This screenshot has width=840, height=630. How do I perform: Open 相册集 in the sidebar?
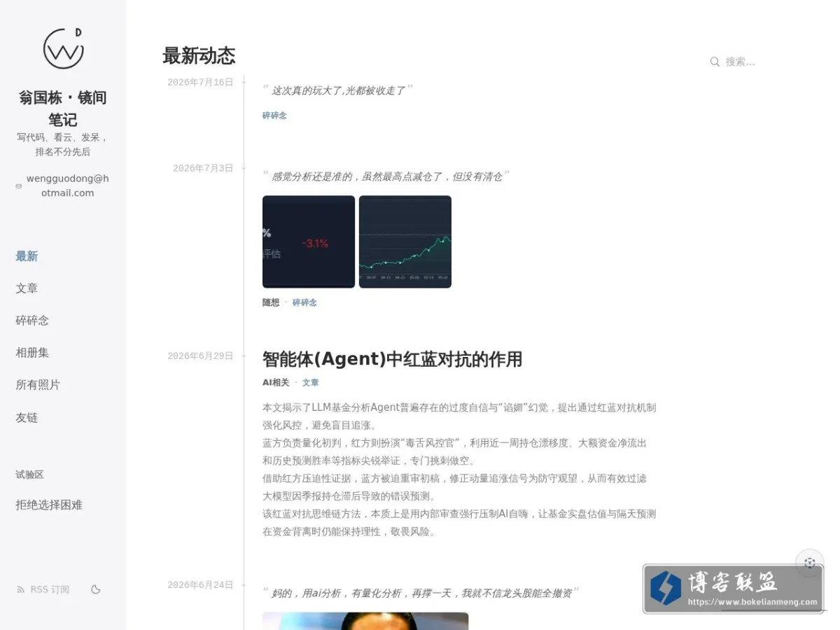click(x=32, y=353)
